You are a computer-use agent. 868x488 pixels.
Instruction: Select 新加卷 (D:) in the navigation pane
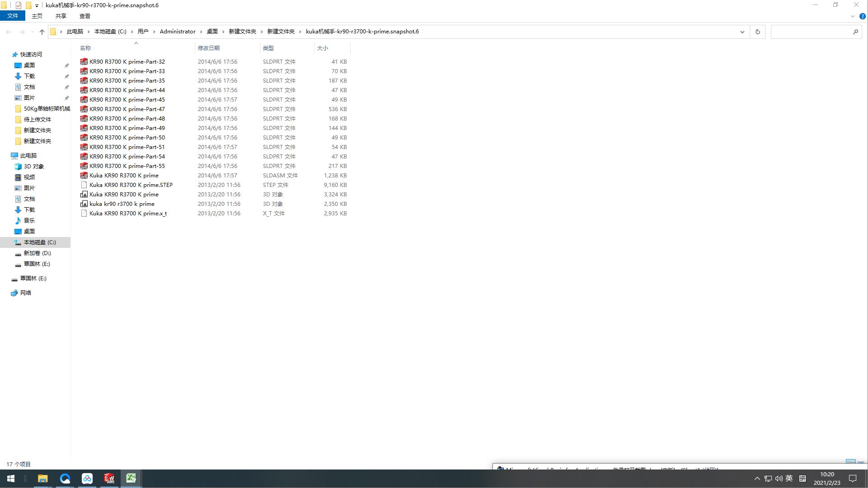point(37,253)
